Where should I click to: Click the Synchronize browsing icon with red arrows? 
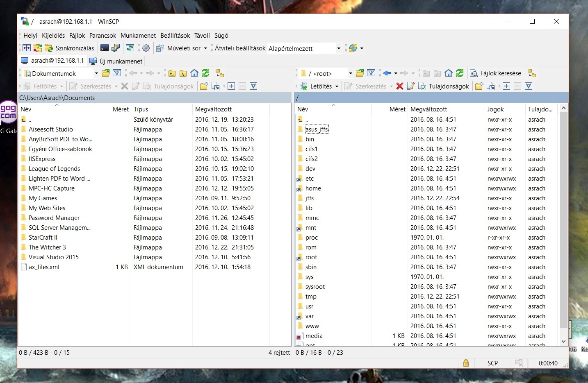point(38,48)
